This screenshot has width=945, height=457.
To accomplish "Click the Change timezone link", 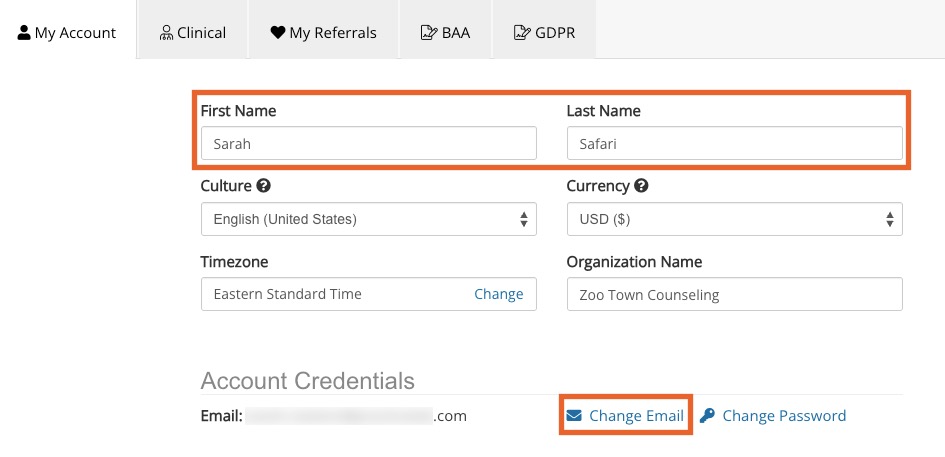I will [498, 294].
